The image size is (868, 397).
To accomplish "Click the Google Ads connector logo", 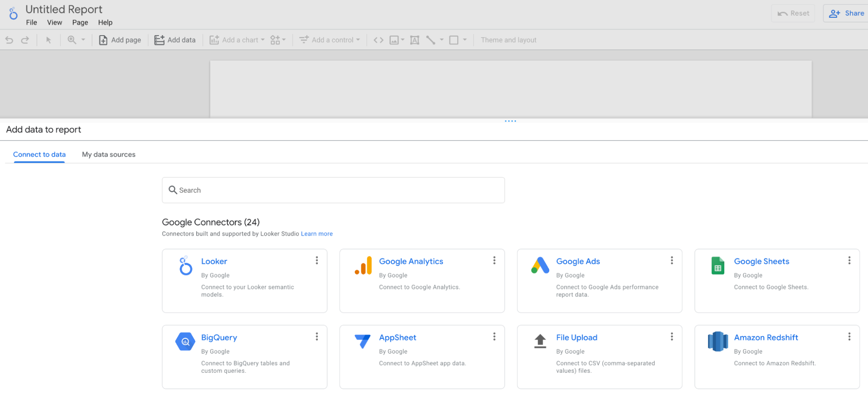I will pos(540,265).
